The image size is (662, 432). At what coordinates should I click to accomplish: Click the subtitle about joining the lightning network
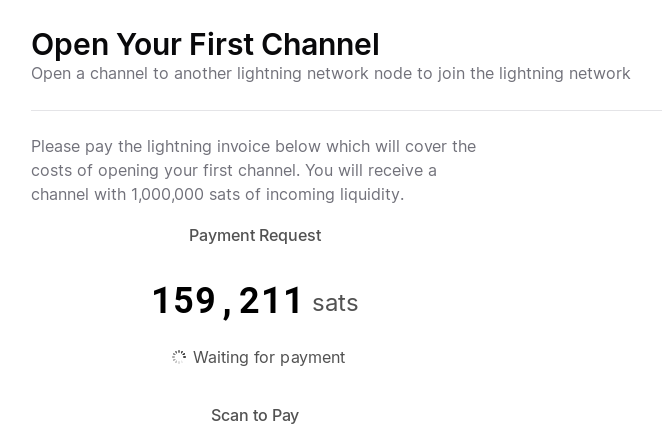[330, 73]
